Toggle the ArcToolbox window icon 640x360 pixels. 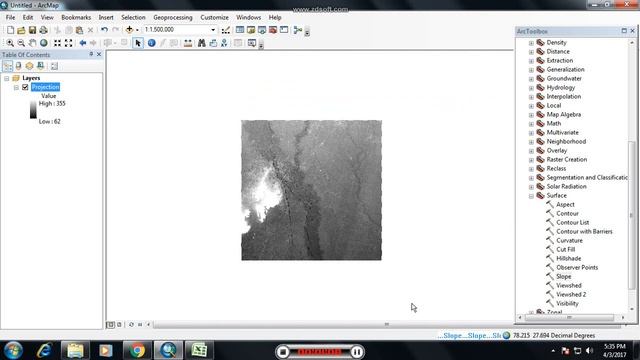point(273,30)
